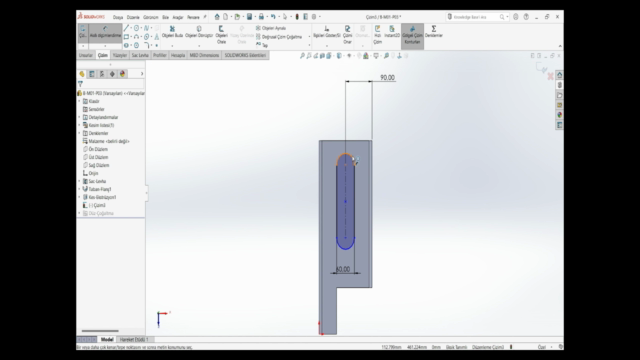Click the tree filter funnel icon
Viewport: 640px width, 360px height.
click(80, 84)
